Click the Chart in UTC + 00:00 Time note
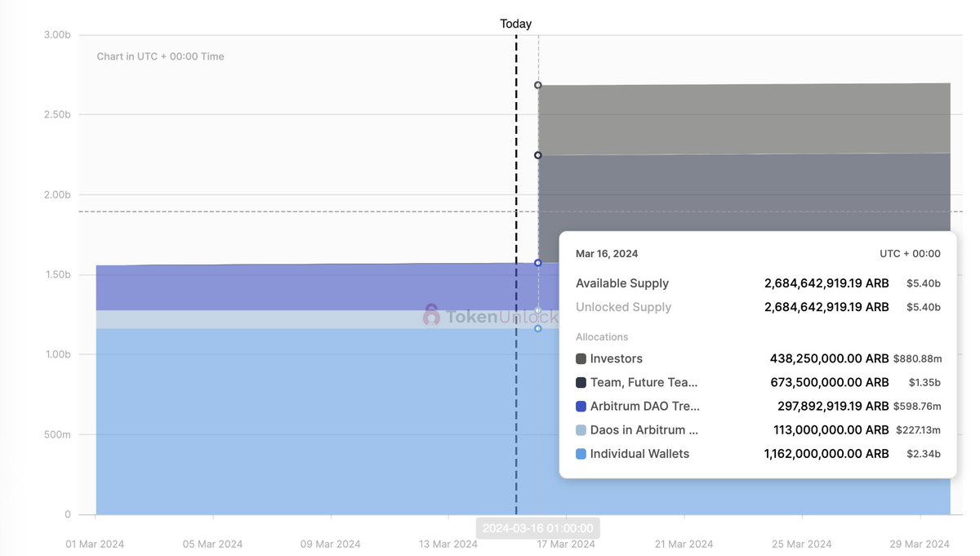Viewport: 980px width, 556px height. click(x=160, y=56)
